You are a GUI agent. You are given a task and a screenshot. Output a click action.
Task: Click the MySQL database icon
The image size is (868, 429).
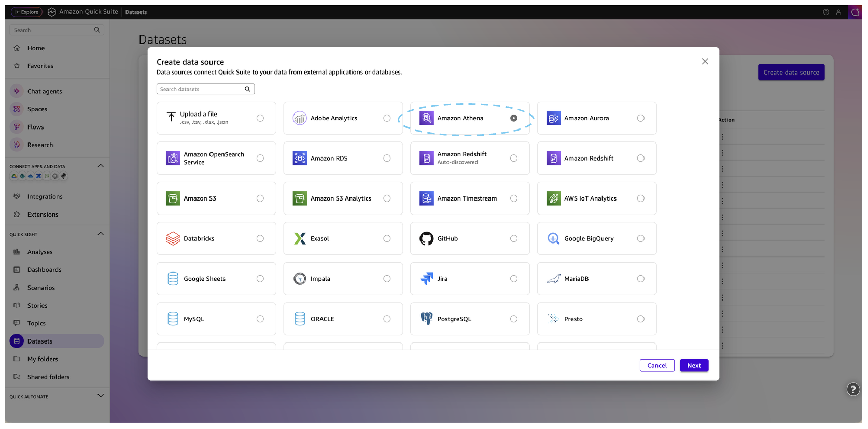point(173,319)
